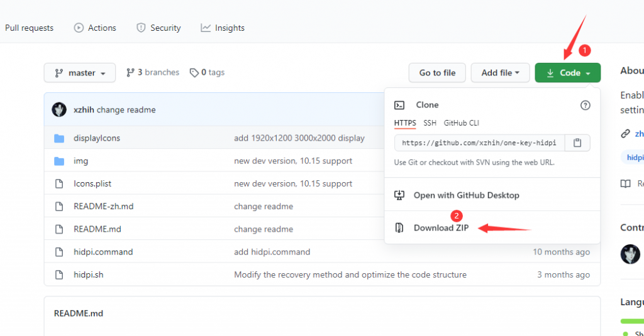Click the sidebar link chain icon
This screenshot has height=336, width=644.
[625, 134]
